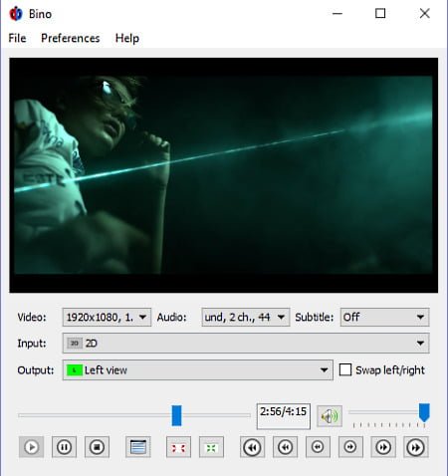Open the Video stream dropdown
The height and width of the screenshot is (476, 448).
point(107,317)
